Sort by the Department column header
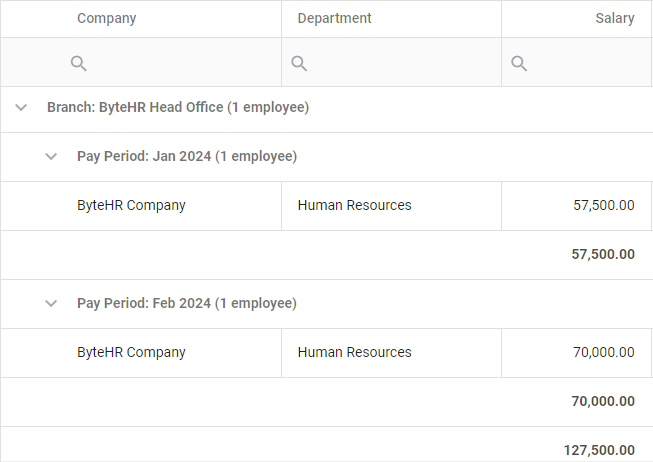 (334, 18)
